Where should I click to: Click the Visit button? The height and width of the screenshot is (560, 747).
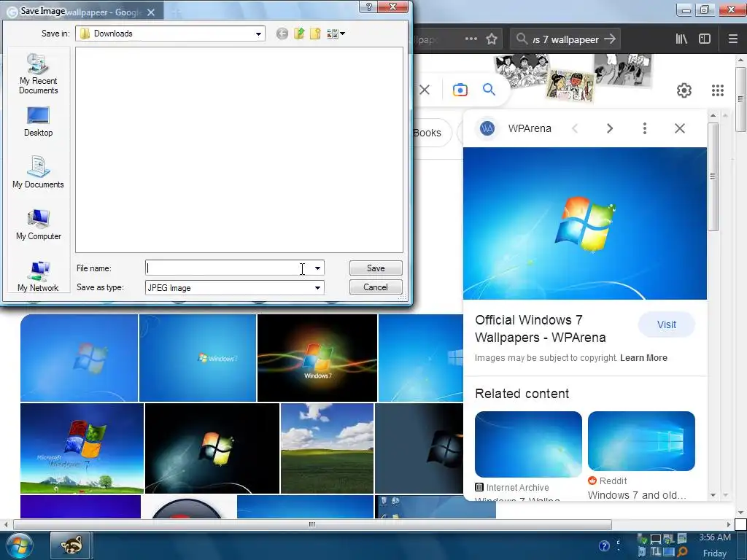(667, 324)
